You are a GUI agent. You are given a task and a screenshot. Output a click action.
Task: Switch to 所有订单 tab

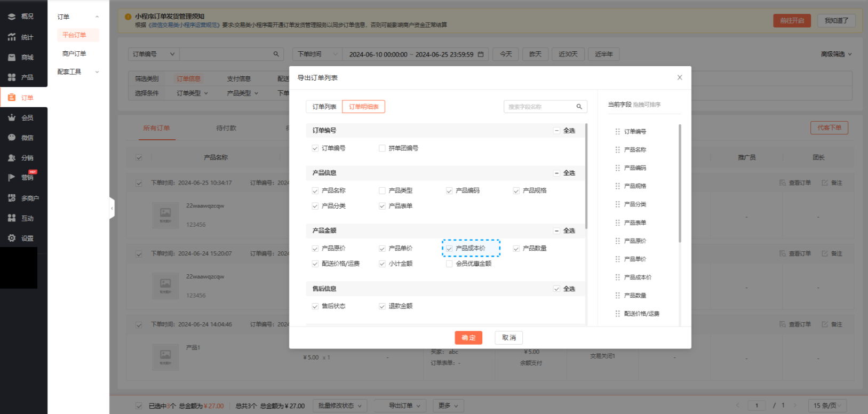(x=156, y=128)
